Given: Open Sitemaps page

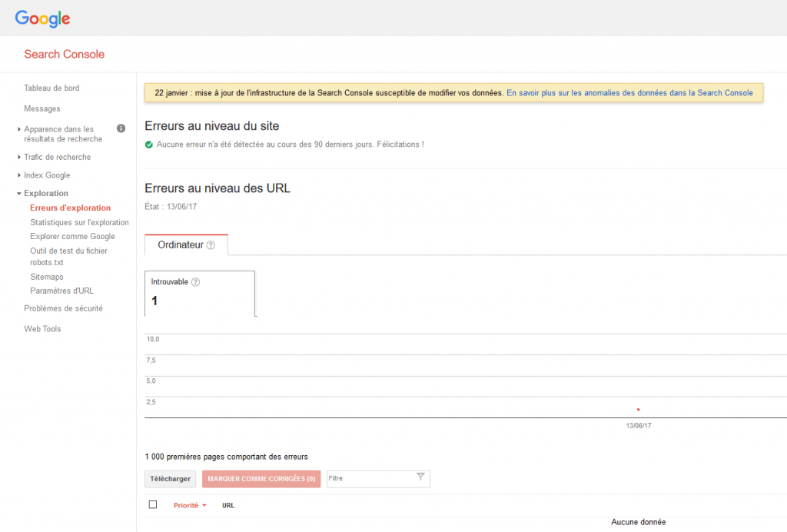Looking at the screenshot, I should 47,277.
